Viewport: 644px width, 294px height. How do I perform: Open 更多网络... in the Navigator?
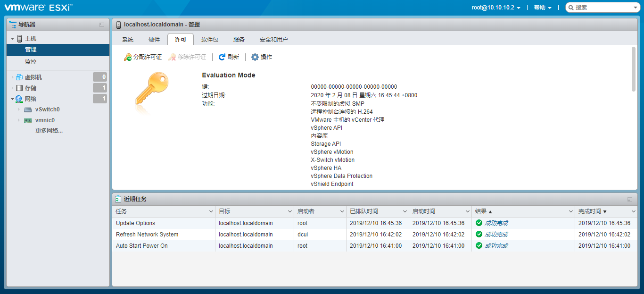click(x=49, y=131)
